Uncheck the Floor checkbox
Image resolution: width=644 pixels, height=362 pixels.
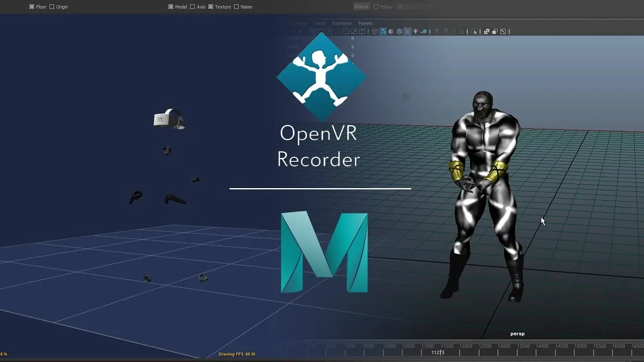point(32,7)
